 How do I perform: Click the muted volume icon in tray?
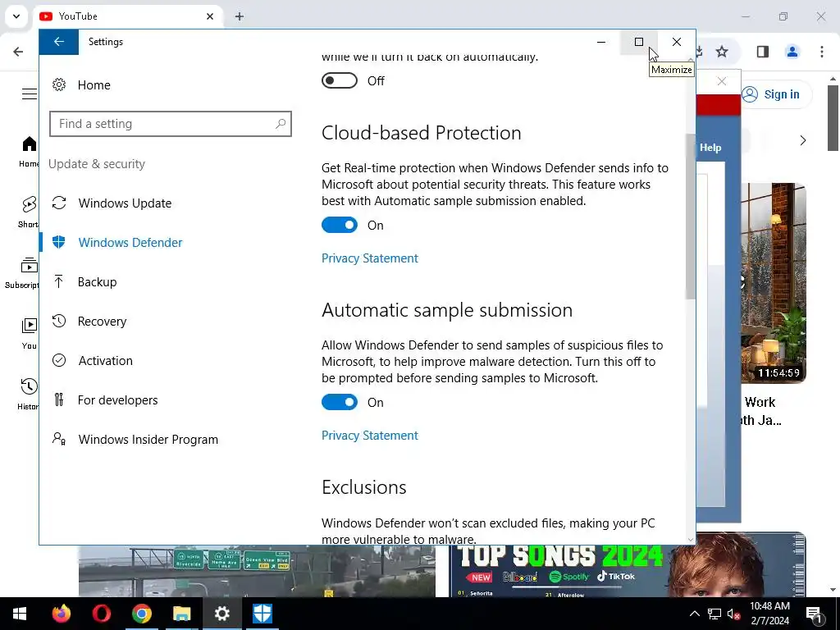tap(733, 614)
